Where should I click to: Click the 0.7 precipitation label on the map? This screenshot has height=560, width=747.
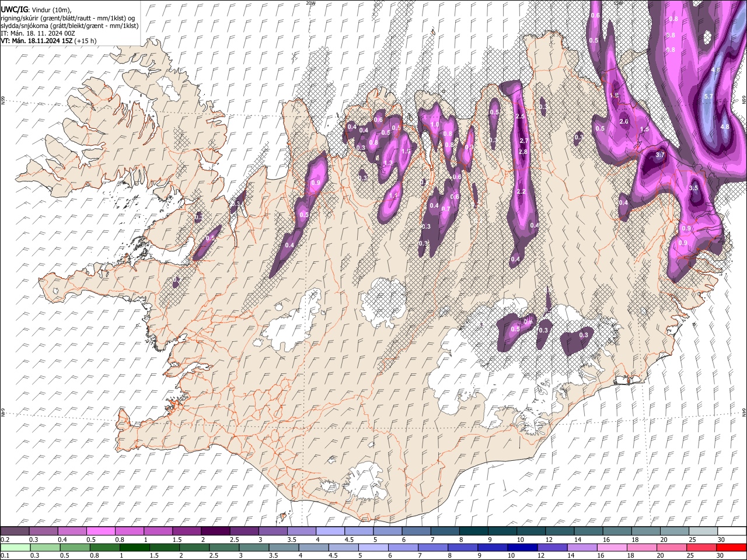(446, 209)
